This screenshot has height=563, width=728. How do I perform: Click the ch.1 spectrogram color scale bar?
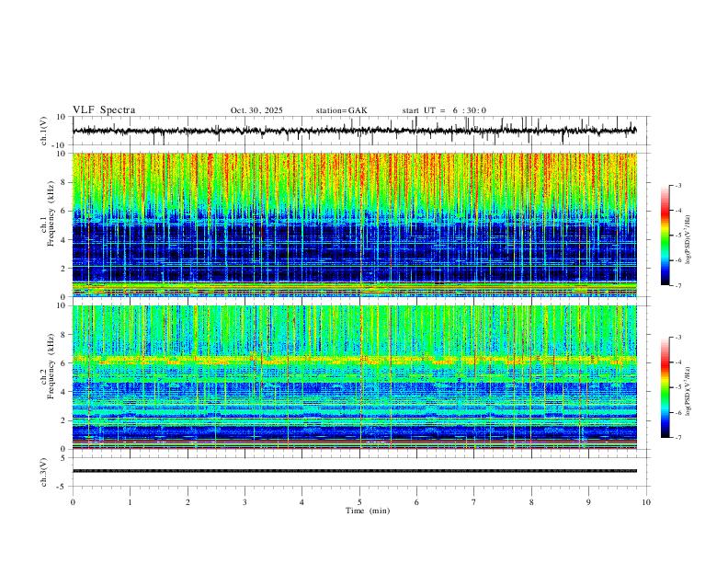pos(665,236)
